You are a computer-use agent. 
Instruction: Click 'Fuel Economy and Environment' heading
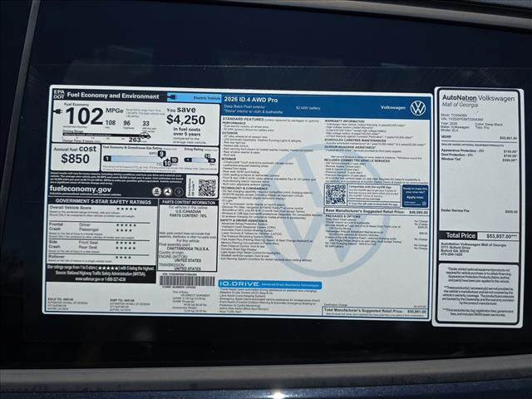113,96
